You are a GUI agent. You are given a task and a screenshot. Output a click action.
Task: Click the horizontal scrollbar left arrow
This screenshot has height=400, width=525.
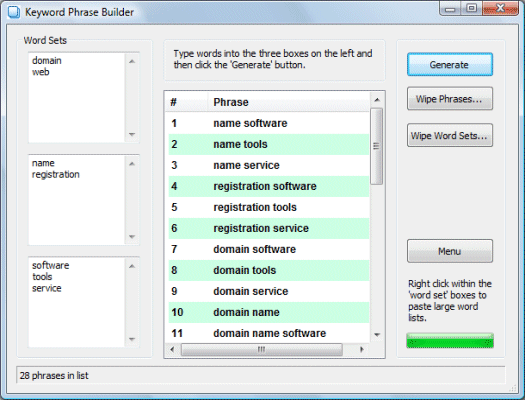(172, 349)
